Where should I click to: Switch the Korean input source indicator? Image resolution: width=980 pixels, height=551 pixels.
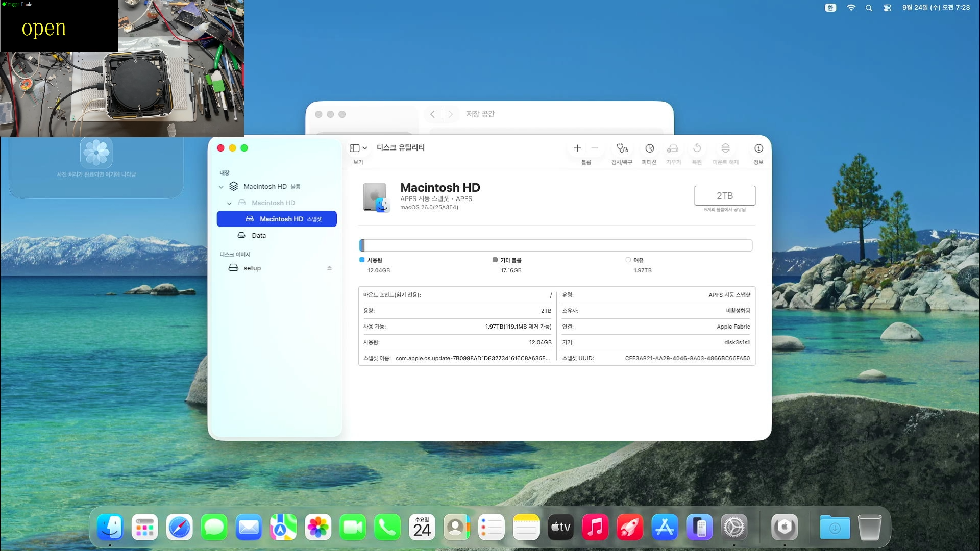pyautogui.click(x=830, y=8)
